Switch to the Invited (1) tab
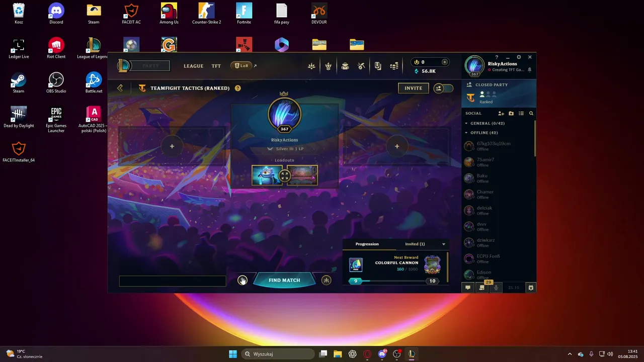The height and width of the screenshot is (362, 644). 415,244
